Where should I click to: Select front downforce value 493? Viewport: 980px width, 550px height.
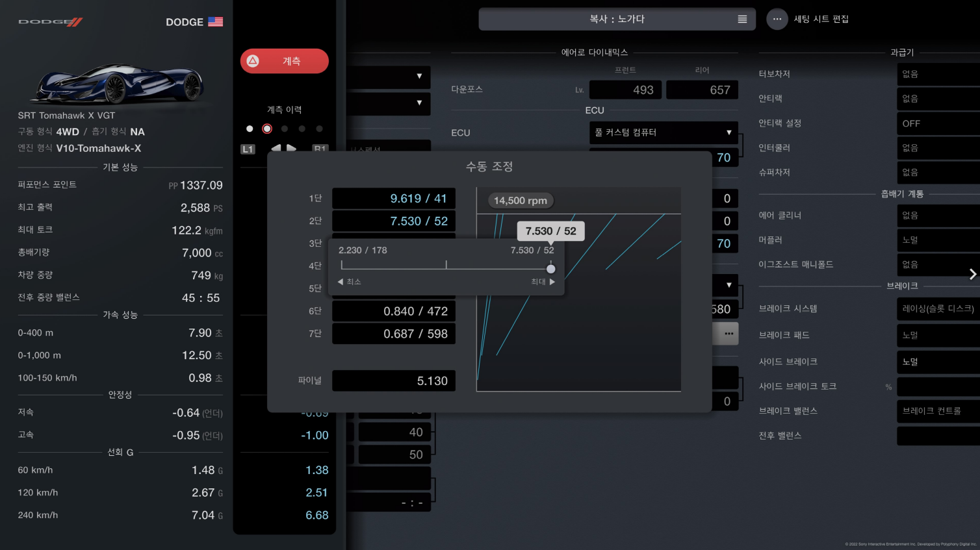pos(625,90)
